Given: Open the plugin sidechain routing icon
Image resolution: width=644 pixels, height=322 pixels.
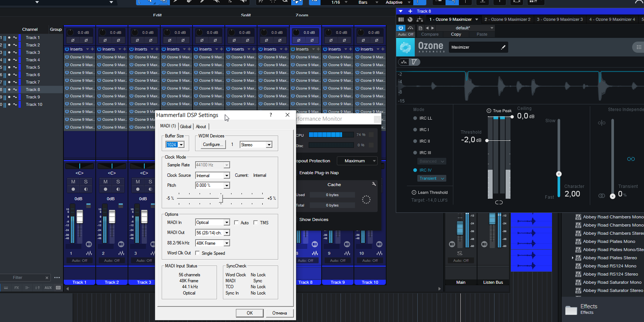Looking at the screenshot, I should click(410, 28).
